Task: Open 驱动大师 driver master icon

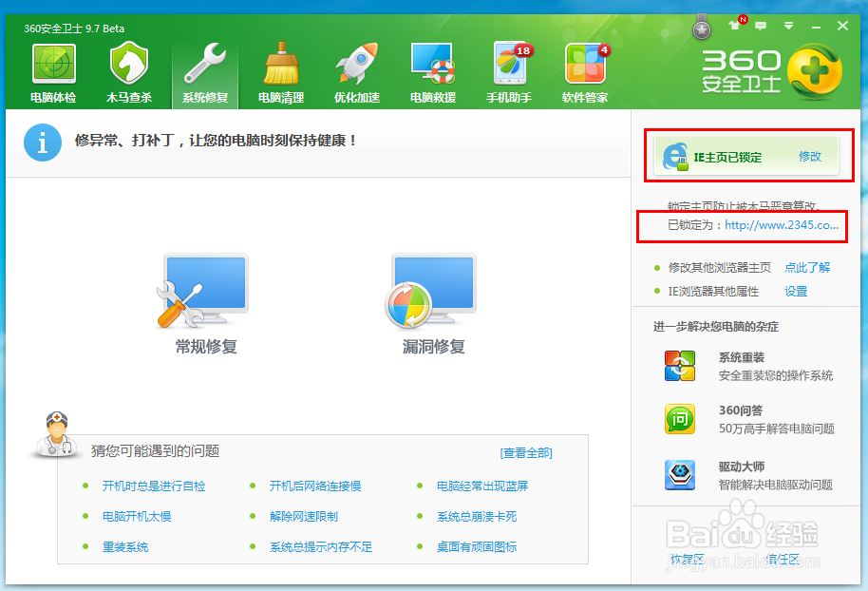Action: [x=680, y=475]
